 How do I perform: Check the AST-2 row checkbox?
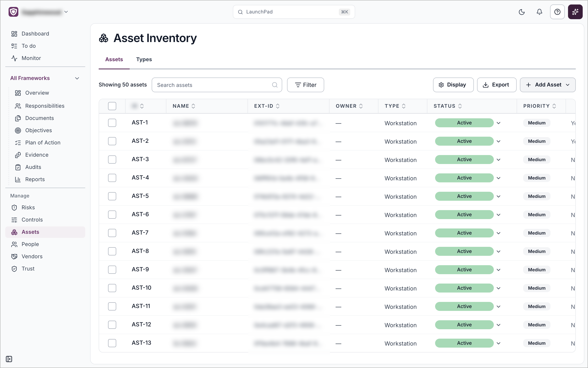(x=112, y=141)
